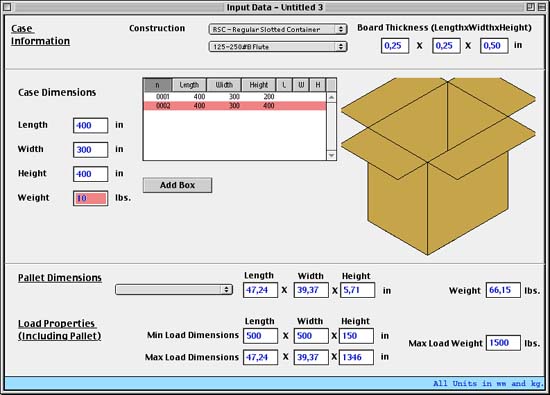Click the pallet Height field 5,71
Image resolution: width=550 pixels, height=395 pixels.
click(x=357, y=290)
